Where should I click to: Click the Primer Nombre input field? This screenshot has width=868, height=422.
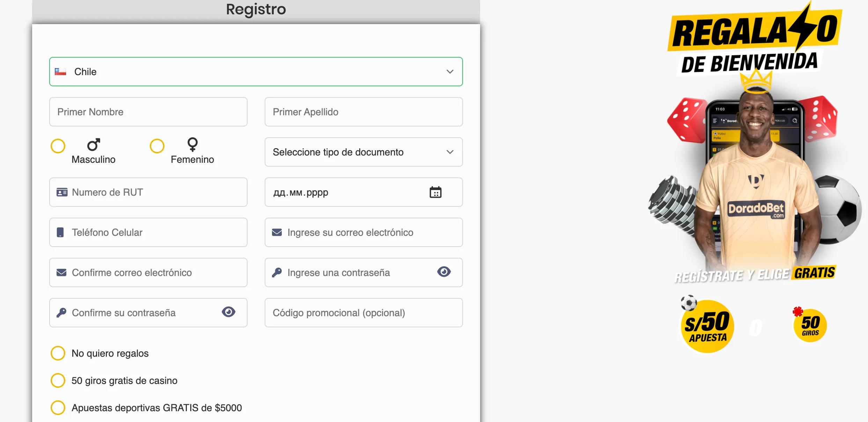point(148,112)
